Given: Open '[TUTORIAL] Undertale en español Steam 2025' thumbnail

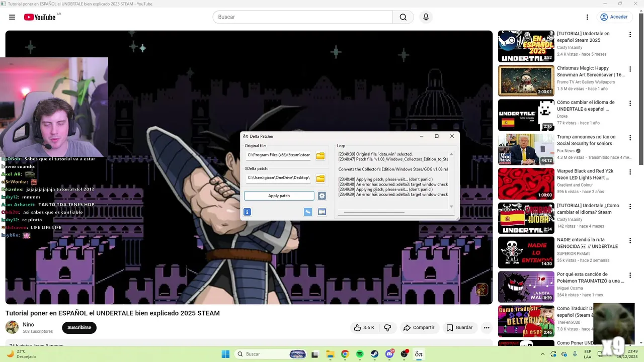Looking at the screenshot, I should point(526,46).
